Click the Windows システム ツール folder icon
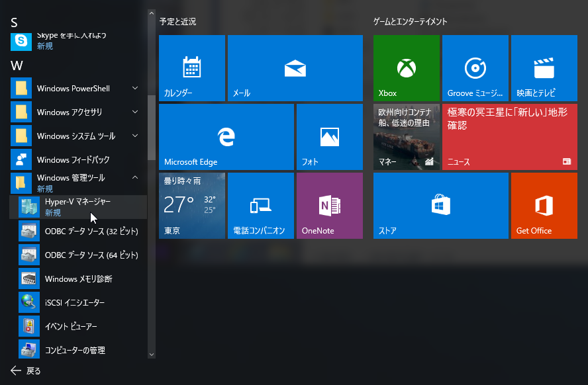This screenshot has width=588, height=385. 21,136
